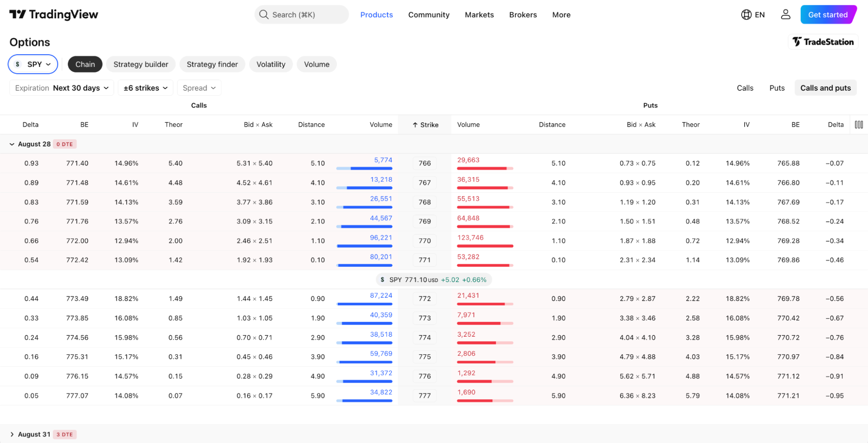The image size is (868, 443).
Task: Open the Community menu
Action: [x=429, y=15]
